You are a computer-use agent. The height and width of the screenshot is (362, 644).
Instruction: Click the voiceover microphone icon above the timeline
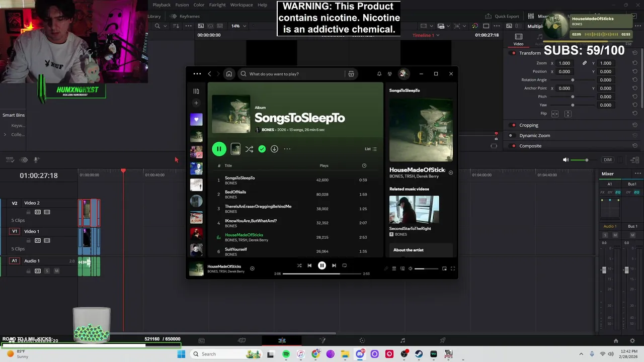point(36,160)
